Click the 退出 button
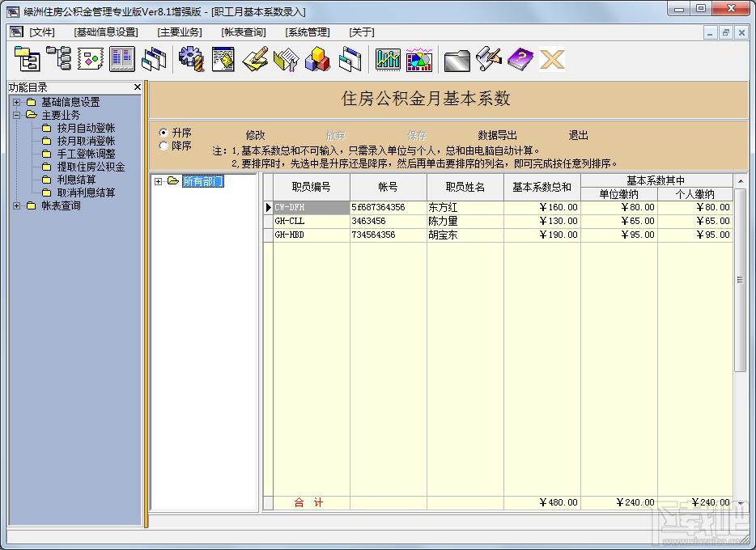 [578, 135]
